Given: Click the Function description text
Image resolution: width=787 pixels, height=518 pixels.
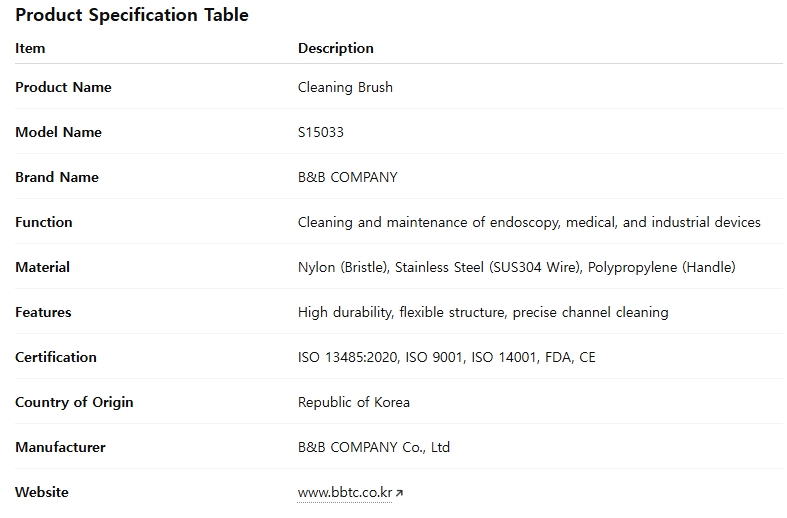Looking at the screenshot, I should [529, 222].
